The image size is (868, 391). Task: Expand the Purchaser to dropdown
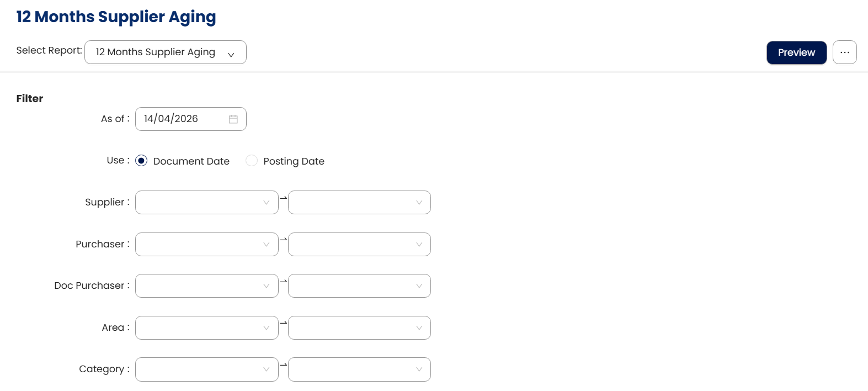[x=359, y=245]
